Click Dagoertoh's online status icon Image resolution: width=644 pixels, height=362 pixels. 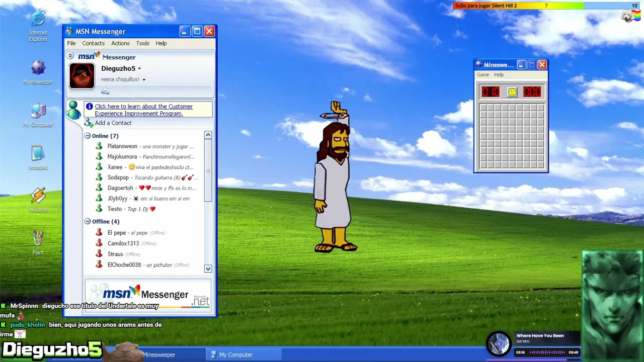(x=99, y=188)
